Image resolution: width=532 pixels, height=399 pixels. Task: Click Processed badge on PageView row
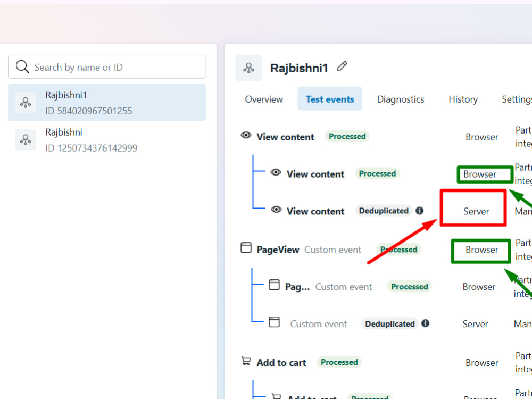pyautogui.click(x=398, y=250)
